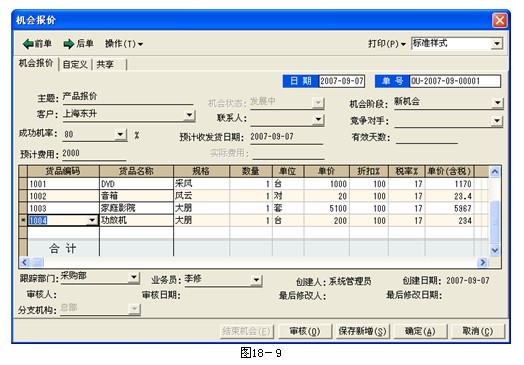Click the table's scroll down arrow
Image resolution: width=524 pixels, height=365 pixels.
click(x=495, y=250)
